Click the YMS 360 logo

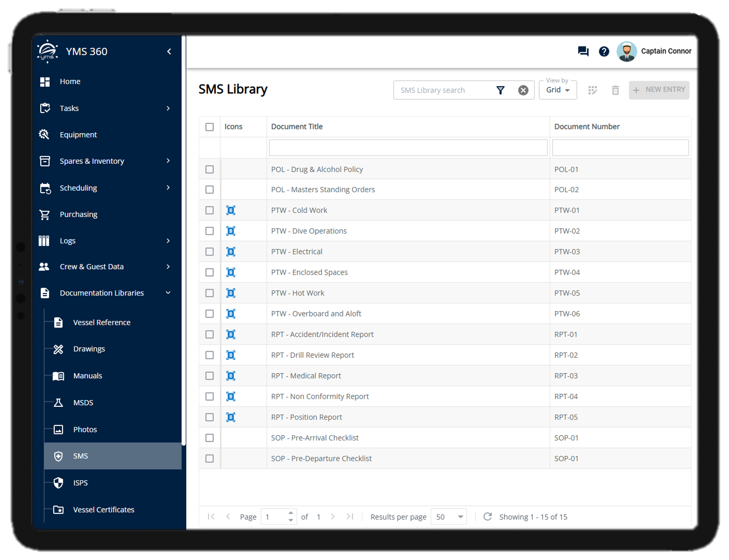48,51
